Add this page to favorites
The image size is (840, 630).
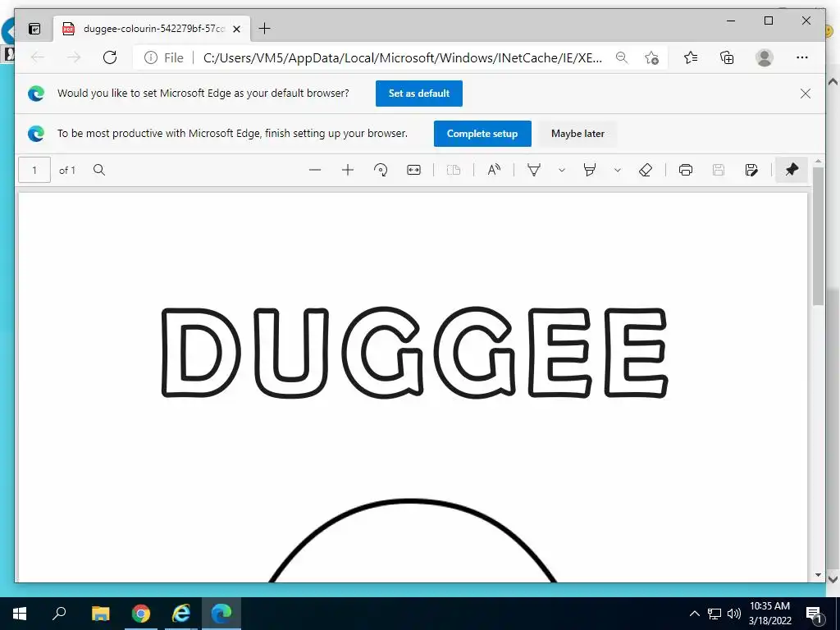point(651,57)
